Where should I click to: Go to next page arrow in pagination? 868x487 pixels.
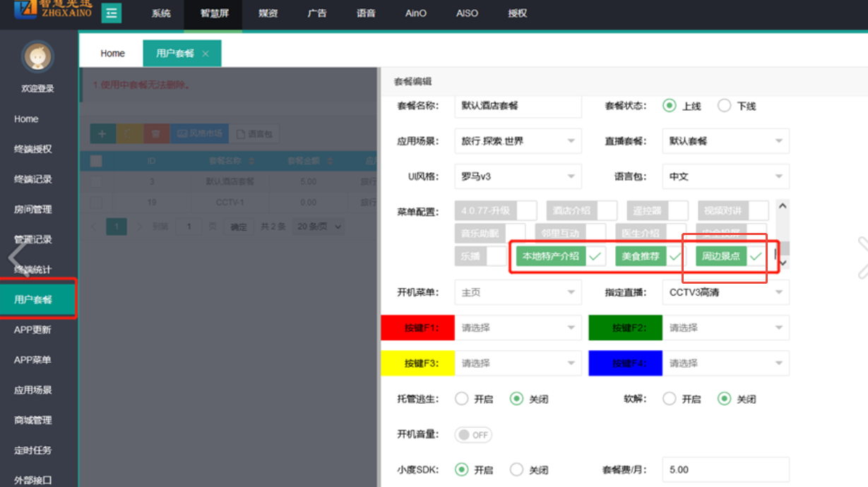tap(139, 227)
